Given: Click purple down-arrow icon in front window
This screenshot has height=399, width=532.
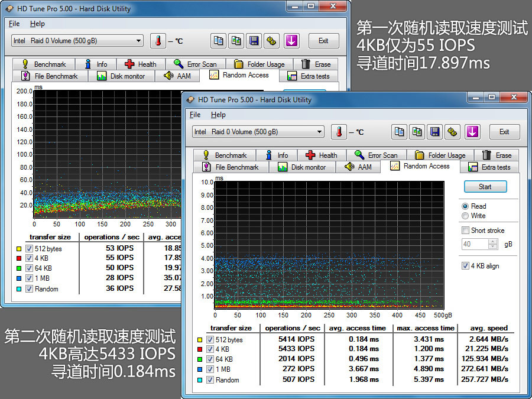Looking at the screenshot, I should point(472,132).
